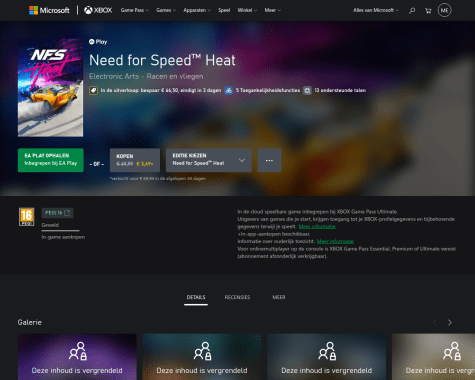
Task: Go to next gallery items arrow
Action: [x=450, y=322]
